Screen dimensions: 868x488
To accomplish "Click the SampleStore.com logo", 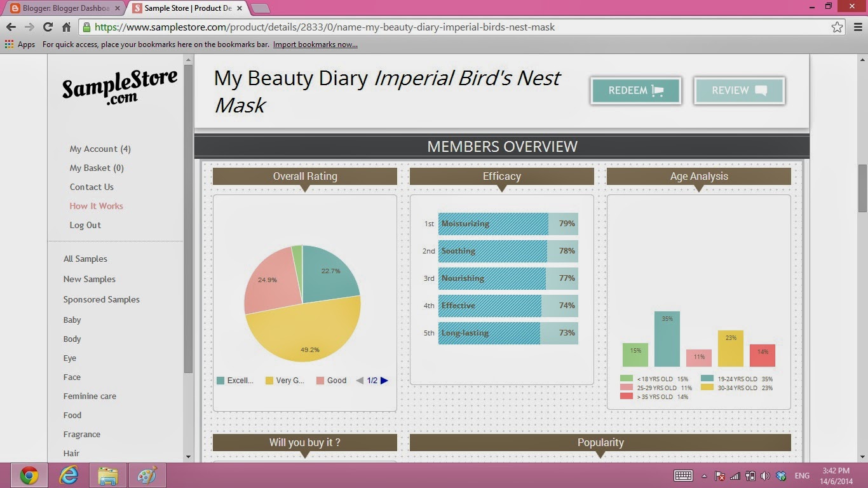I will 119,87.
